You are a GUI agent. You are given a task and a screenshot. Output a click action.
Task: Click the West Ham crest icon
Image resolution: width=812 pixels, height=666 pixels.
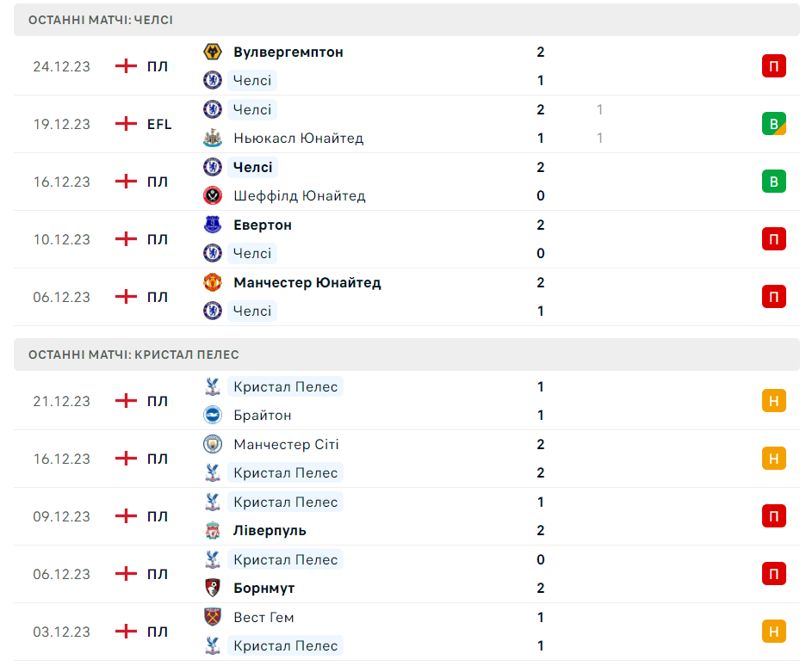pos(212,617)
